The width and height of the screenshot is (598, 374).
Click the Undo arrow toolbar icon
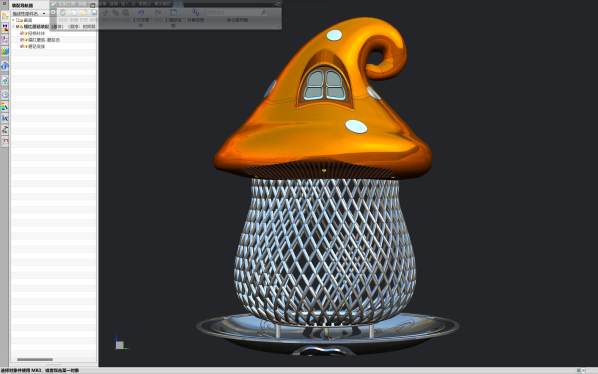tap(141, 13)
